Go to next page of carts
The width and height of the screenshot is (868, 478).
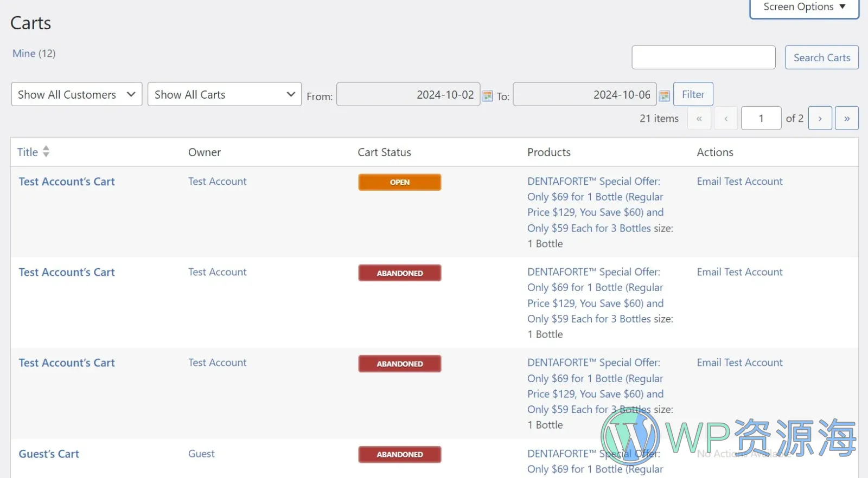coord(820,118)
